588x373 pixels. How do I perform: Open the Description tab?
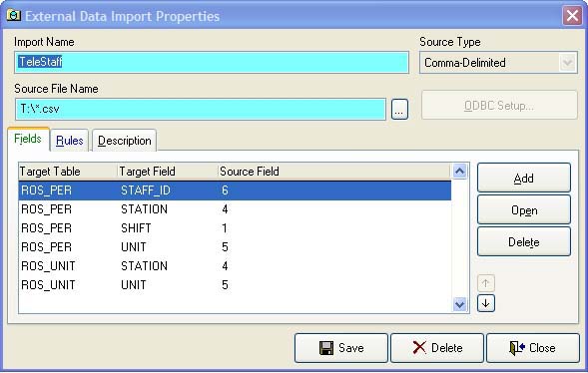(x=124, y=141)
